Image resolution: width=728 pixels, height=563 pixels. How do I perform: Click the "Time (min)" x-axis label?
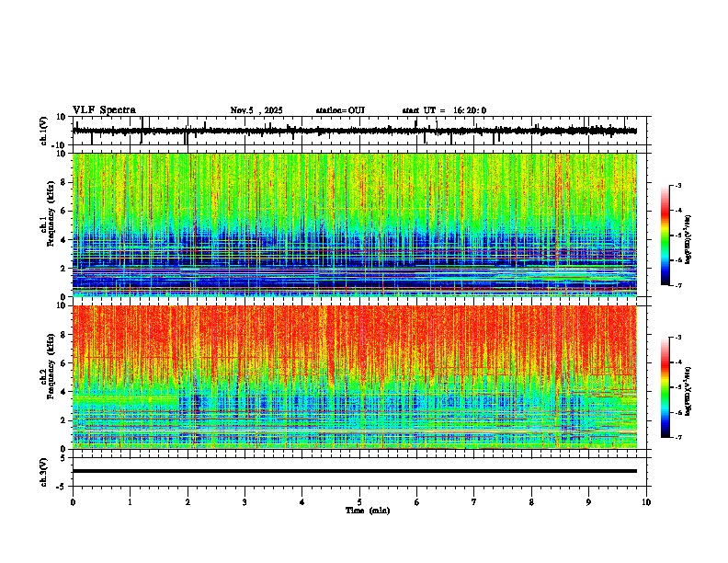pos(368,511)
